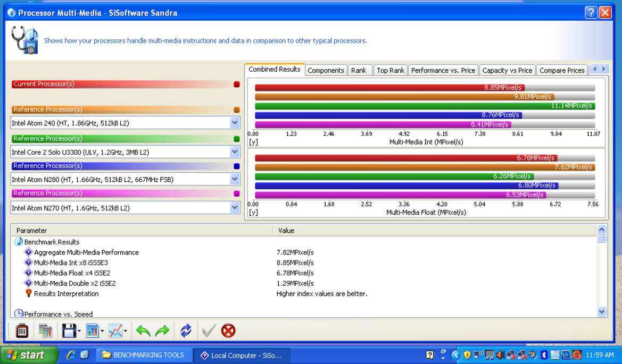Click the orange S tray icon
This screenshot has width=622, height=364.
coord(577,355)
